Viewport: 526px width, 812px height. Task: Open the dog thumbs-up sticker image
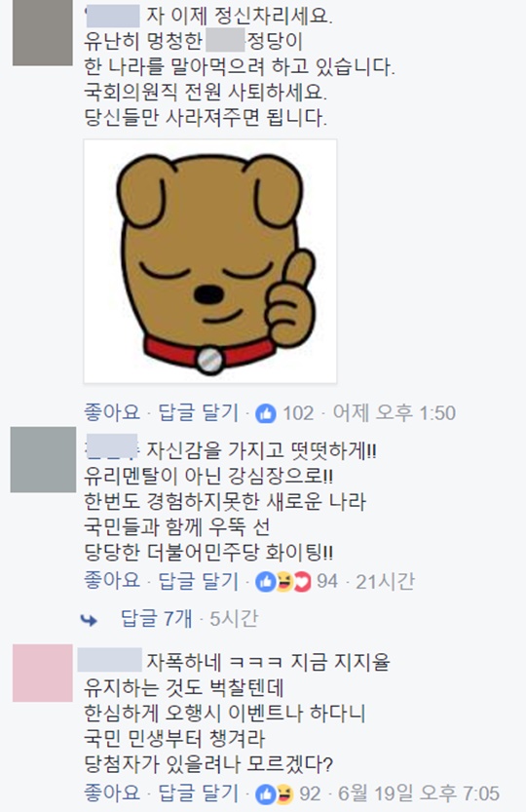(210, 261)
